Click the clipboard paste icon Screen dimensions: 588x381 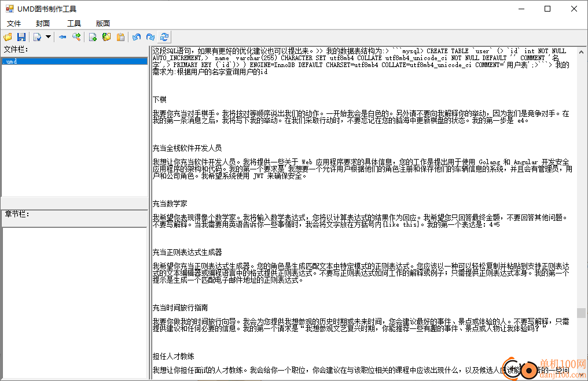coord(120,37)
